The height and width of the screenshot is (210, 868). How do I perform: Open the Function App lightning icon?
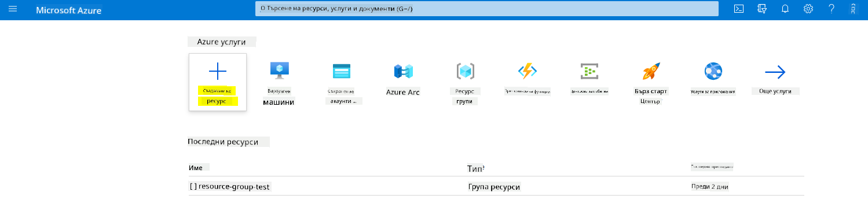coord(528,71)
